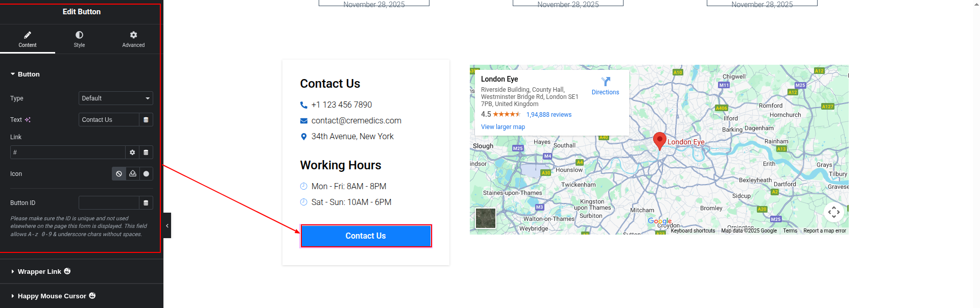Screen dimensions: 980x308
Task: Click the View larger map link
Action: (503, 127)
